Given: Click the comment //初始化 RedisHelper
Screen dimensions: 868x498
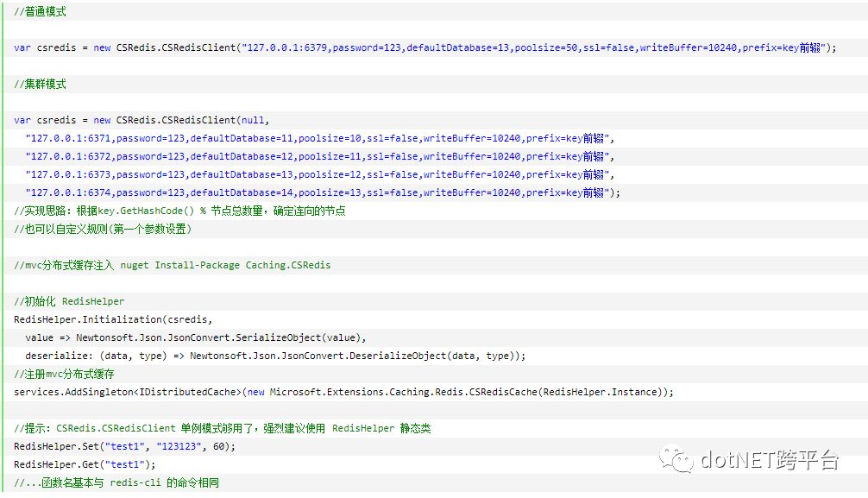Looking at the screenshot, I should [69, 301].
